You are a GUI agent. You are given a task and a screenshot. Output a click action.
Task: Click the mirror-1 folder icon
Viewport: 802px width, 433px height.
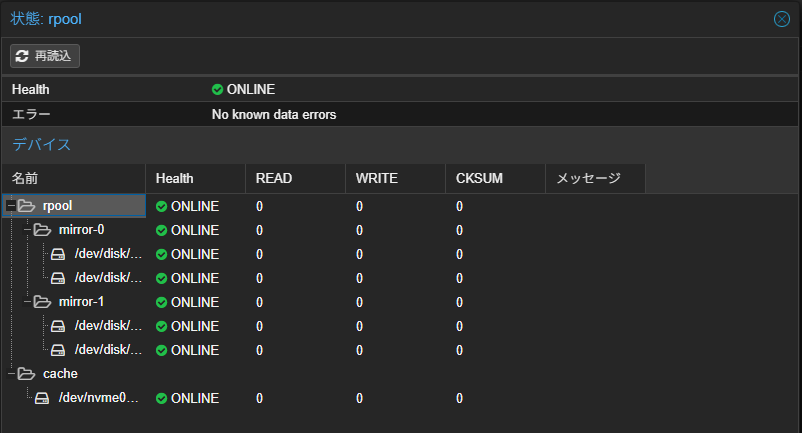(x=42, y=302)
